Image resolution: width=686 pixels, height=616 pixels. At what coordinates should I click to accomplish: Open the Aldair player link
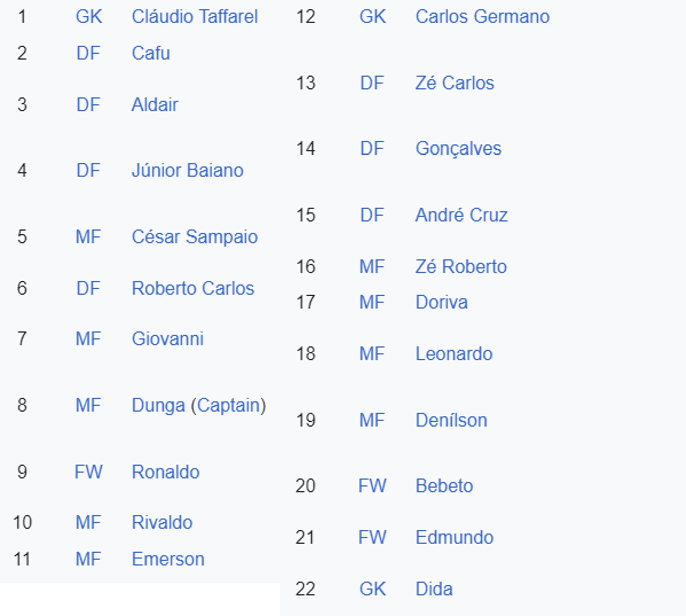(x=155, y=104)
